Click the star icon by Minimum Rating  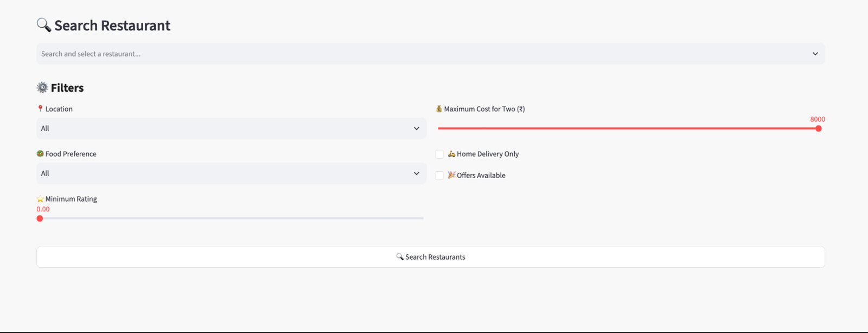[x=40, y=199]
